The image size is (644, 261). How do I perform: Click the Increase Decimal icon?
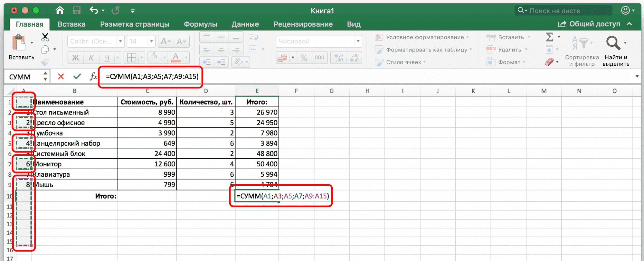click(x=339, y=58)
